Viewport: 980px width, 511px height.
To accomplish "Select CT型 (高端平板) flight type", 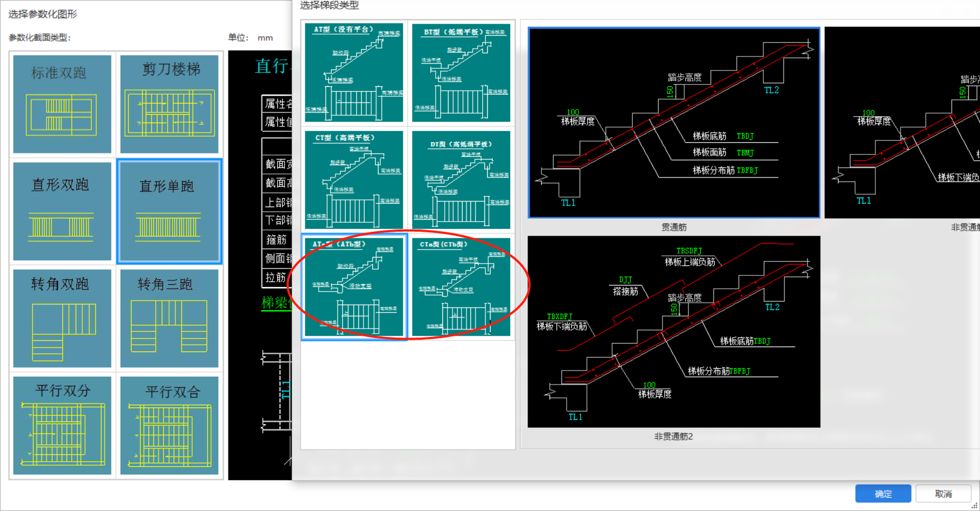I will [354, 180].
